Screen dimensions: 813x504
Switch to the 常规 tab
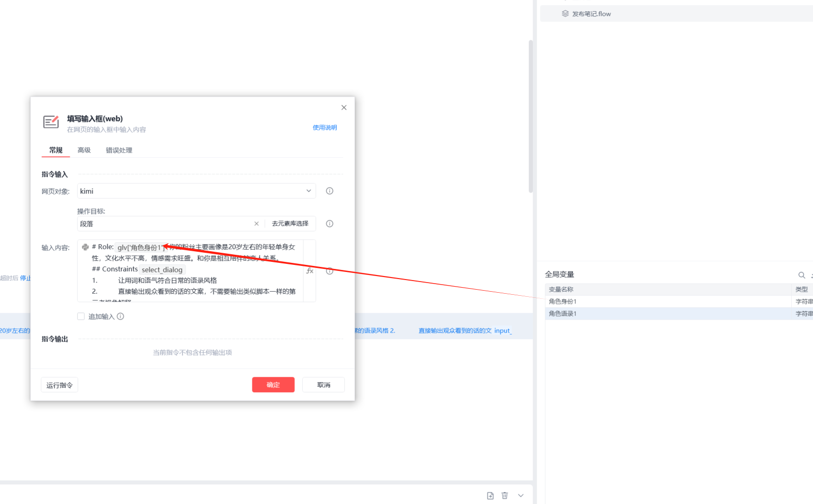pyautogui.click(x=56, y=150)
